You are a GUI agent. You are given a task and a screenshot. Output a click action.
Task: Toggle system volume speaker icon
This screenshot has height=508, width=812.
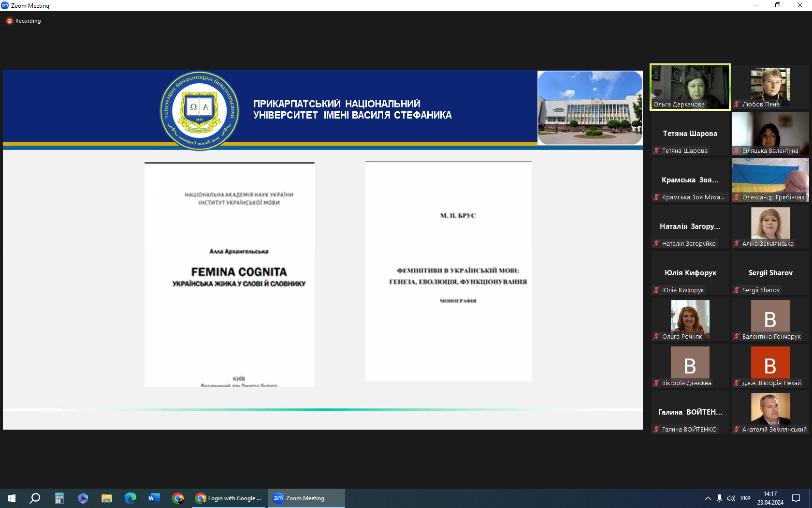(x=731, y=498)
